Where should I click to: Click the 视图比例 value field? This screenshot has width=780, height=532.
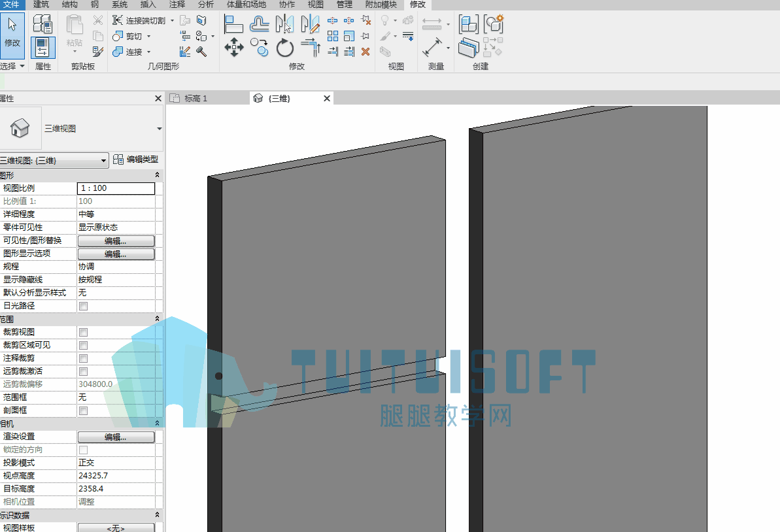tap(116, 188)
